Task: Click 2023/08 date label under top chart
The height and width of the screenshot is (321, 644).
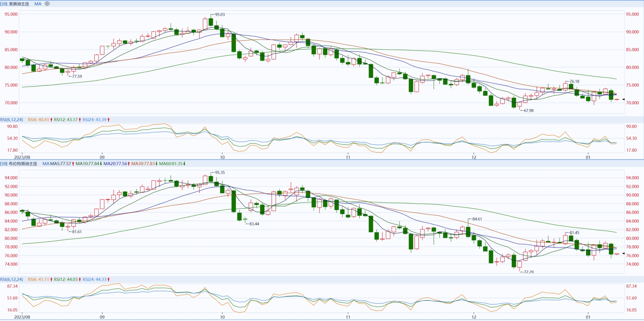Action: (x=22, y=157)
